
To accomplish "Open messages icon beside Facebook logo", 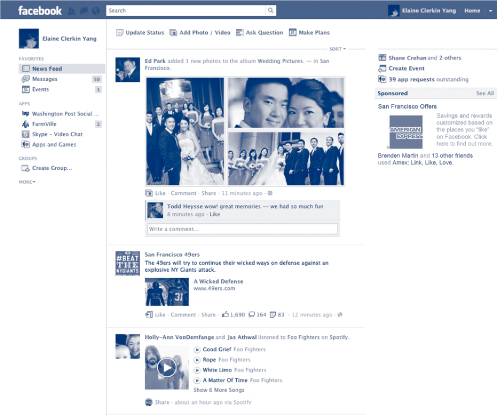I will click(x=84, y=11).
